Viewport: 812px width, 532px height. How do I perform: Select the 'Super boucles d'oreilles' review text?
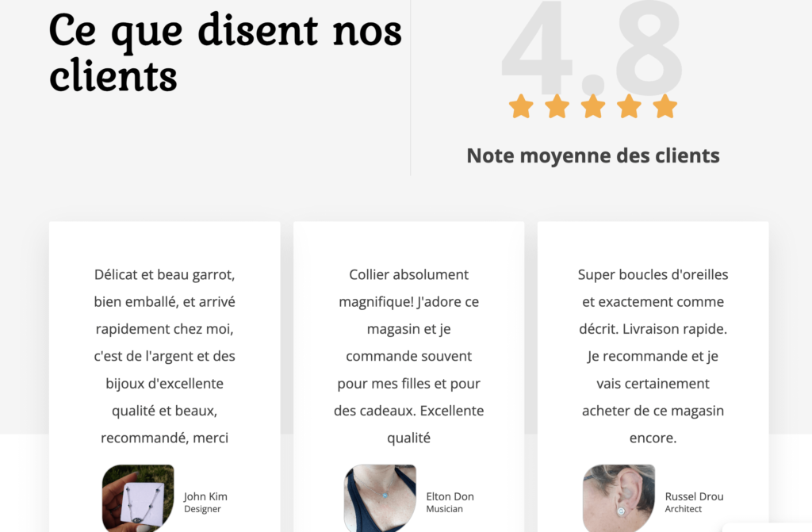(x=653, y=356)
